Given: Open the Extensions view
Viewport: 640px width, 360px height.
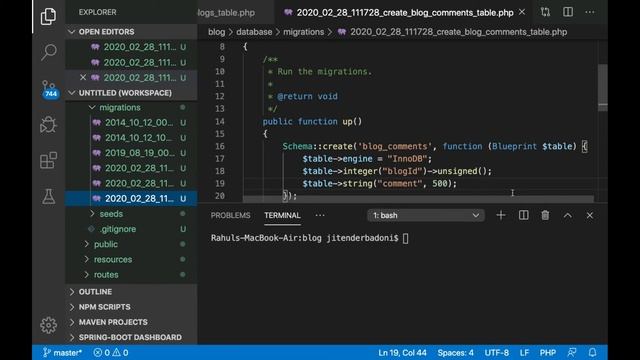Looking at the screenshot, I should (48, 160).
